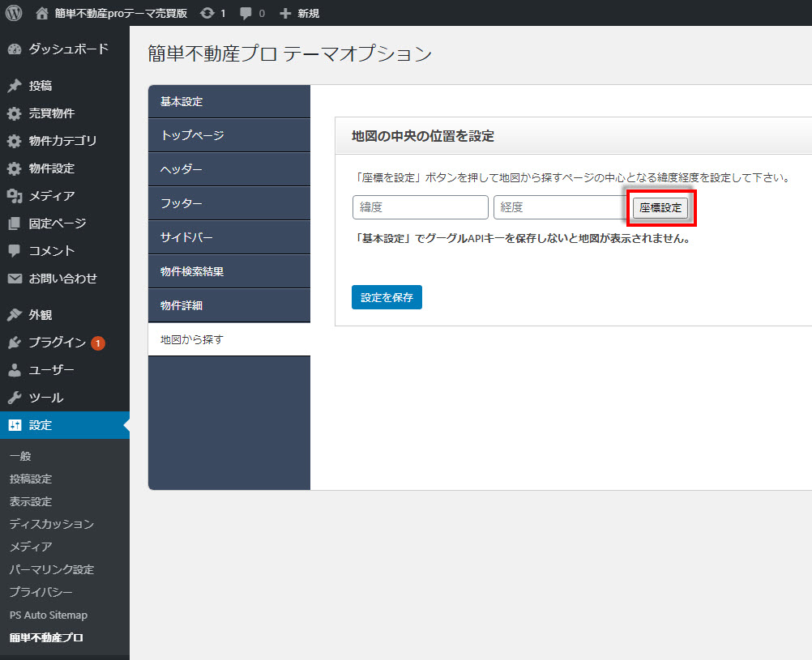
Task: Go to プラグイン menu
Action: click(x=57, y=343)
